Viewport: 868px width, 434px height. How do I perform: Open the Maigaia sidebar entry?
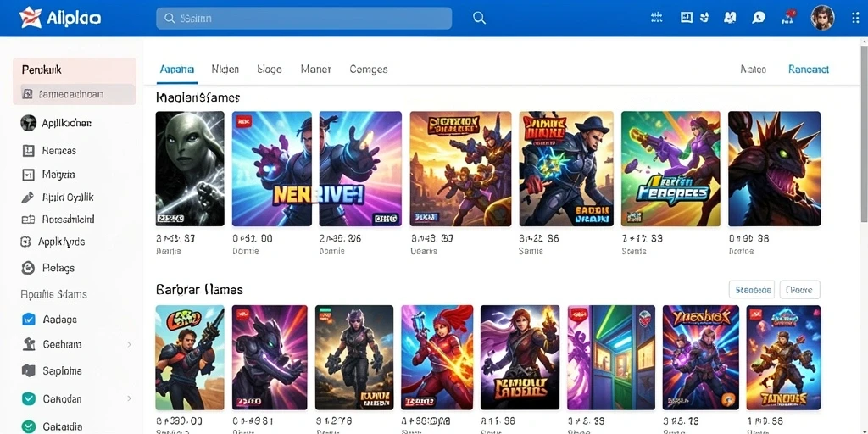click(48, 175)
